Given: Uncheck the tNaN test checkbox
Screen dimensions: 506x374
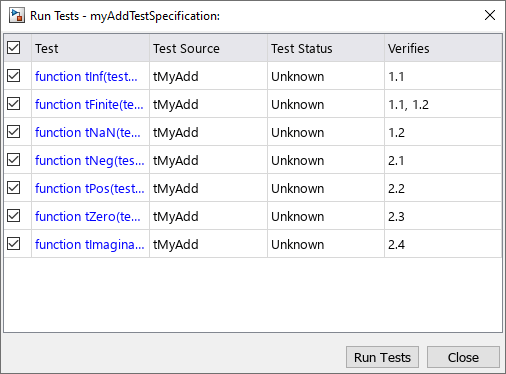Looking at the screenshot, I should [x=14, y=132].
